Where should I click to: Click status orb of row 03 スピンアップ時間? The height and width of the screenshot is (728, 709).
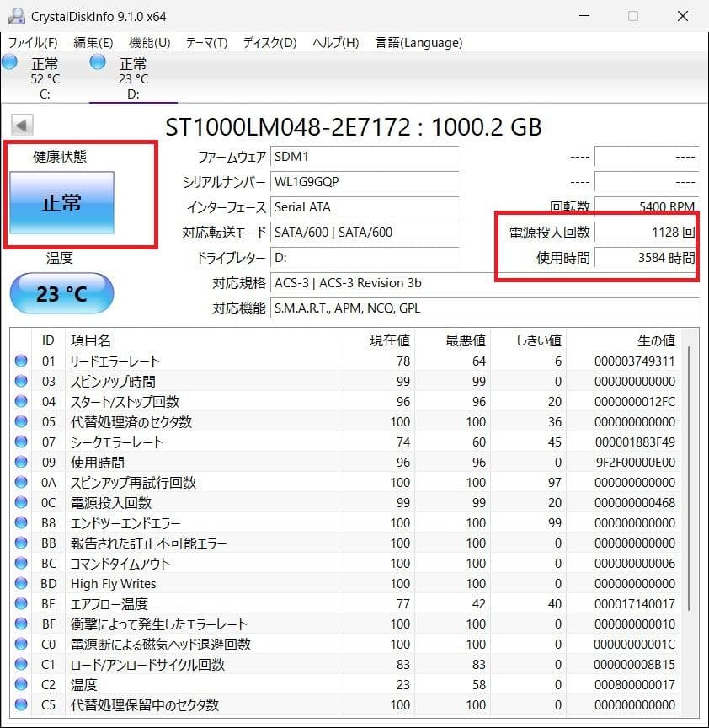point(21,381)
